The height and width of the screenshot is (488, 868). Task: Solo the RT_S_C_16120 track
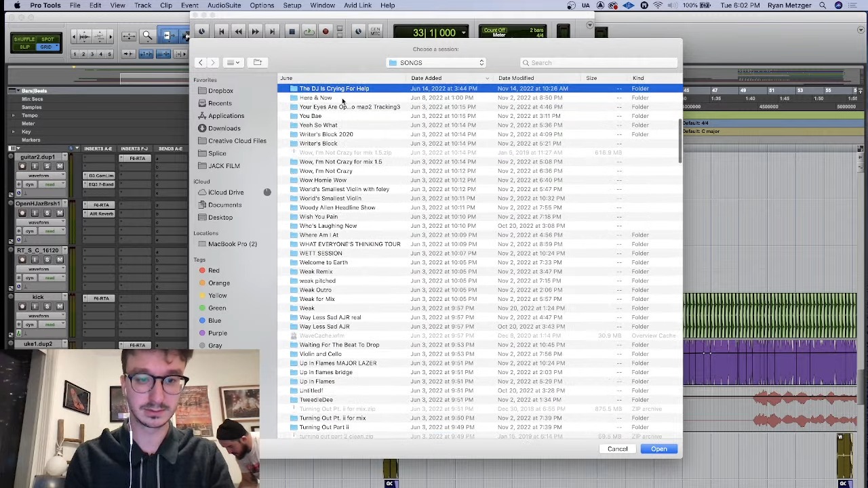tap(47, 260)
